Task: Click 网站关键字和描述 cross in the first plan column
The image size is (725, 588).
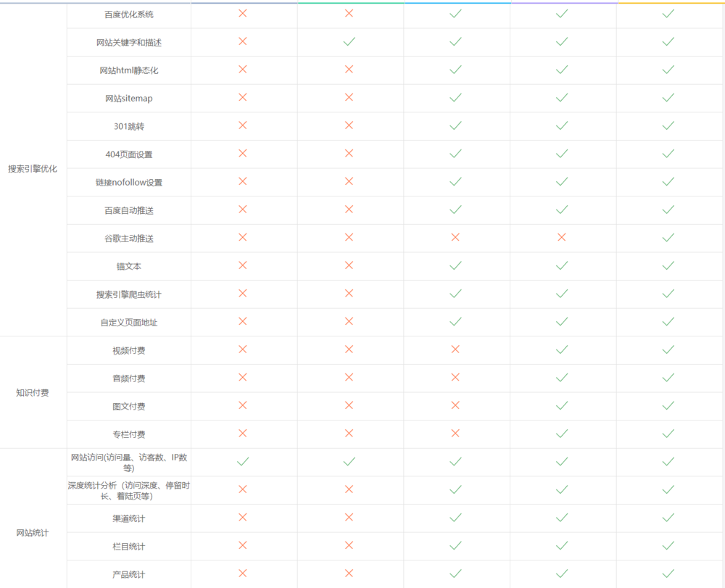Action: coord(242,41)
